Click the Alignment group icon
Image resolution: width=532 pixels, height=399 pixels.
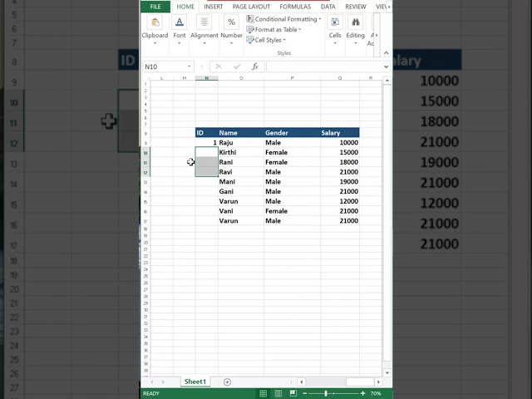coord(204,22)
